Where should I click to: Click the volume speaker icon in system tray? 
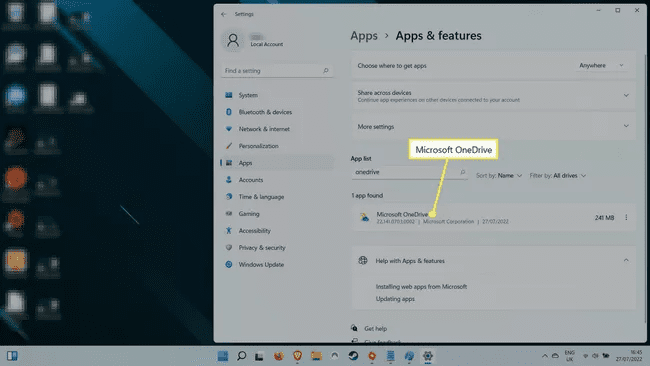tap(595, 356)
